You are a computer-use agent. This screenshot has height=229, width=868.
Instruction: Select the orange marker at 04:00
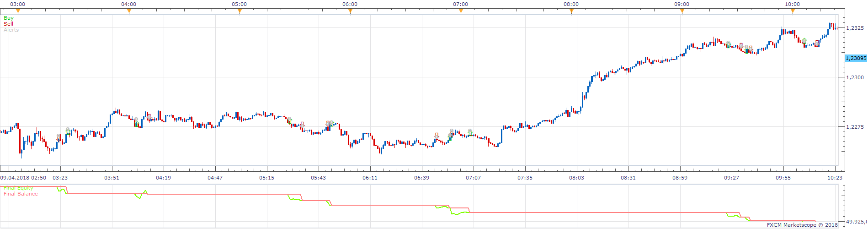(129, 11)
